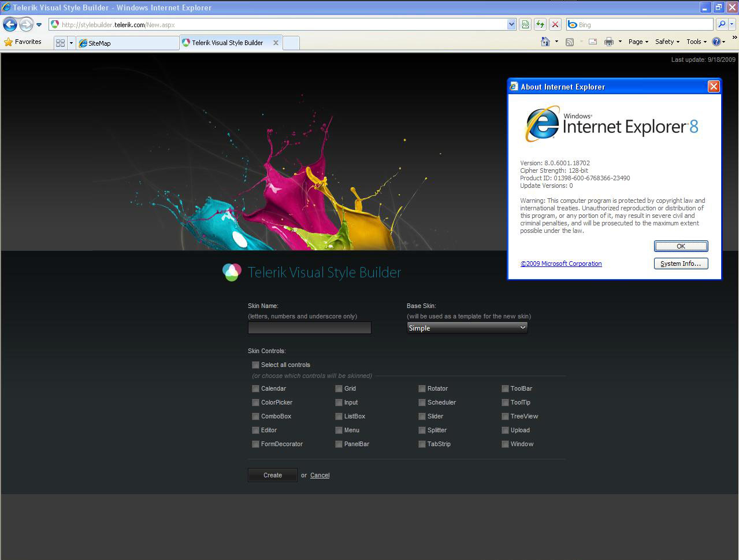This screenshot has height=560, width=739.
Task: Click the RSS feeds icon
Action: click(x=570, y=42)
